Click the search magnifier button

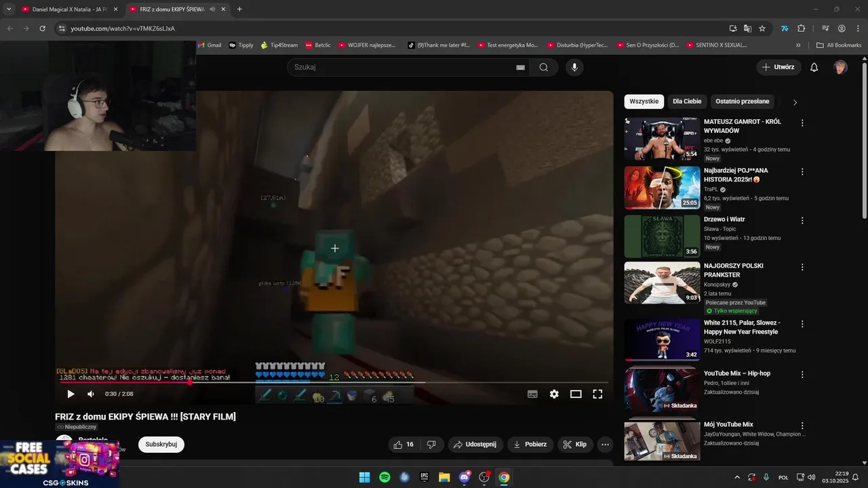click(x=544, y=67)
